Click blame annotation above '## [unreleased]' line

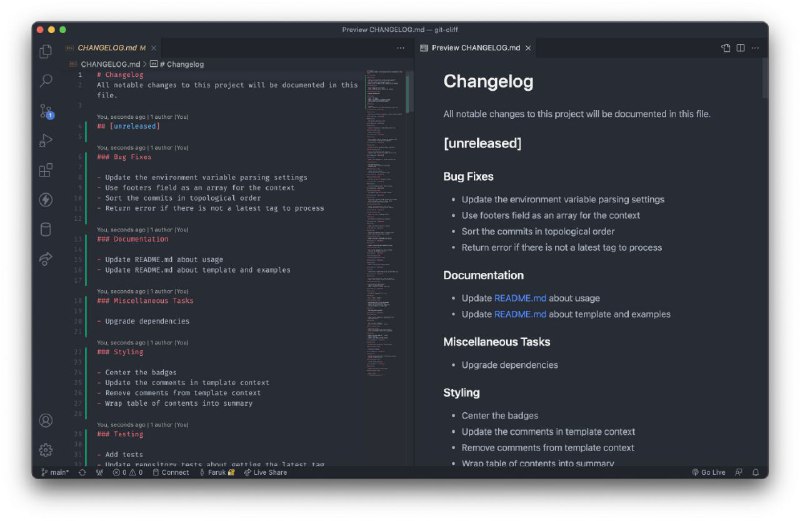pos(142,117)
